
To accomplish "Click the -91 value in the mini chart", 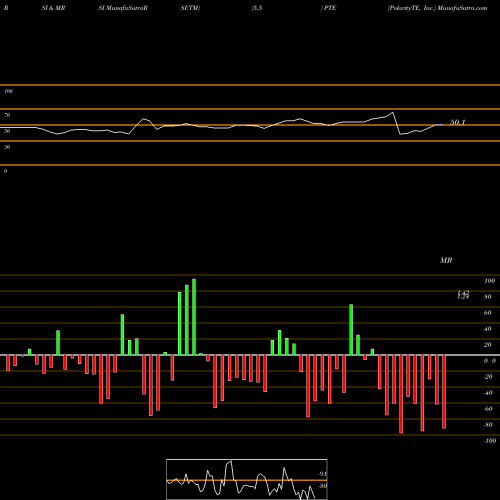I will (x=322, y=474).
